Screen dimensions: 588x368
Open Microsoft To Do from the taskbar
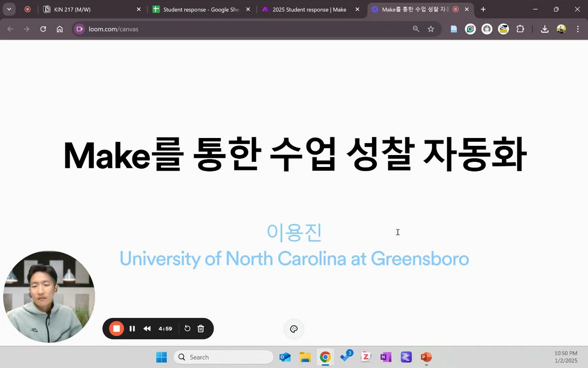click(346, 356)
